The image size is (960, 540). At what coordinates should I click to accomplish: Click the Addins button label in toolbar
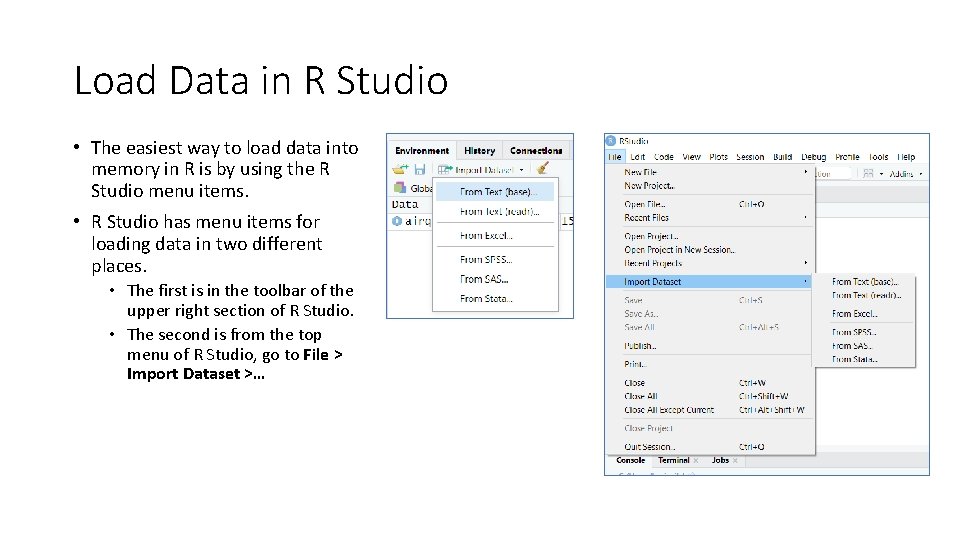click(x=901, y=174)
